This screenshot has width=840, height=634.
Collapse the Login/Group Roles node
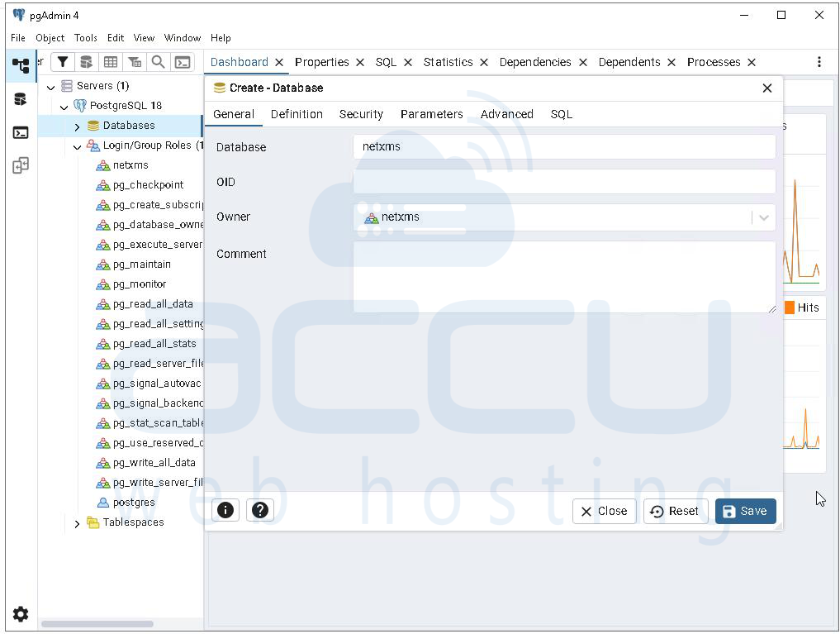click(x=77, y=146)
